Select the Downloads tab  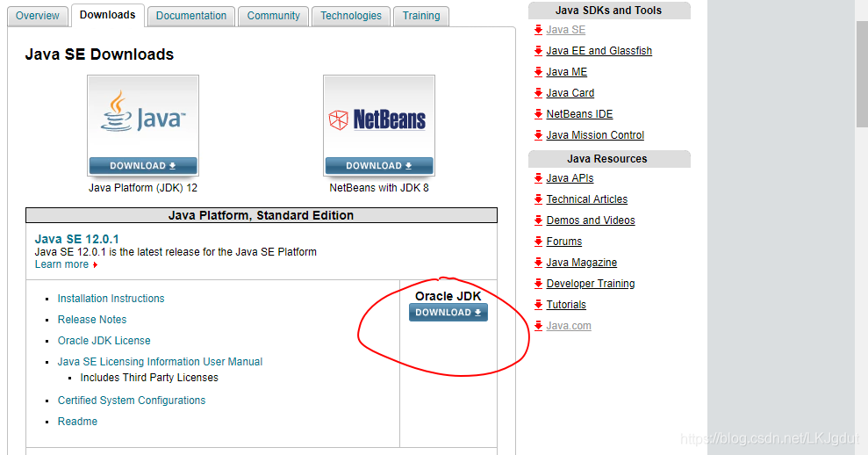(107, 15)
